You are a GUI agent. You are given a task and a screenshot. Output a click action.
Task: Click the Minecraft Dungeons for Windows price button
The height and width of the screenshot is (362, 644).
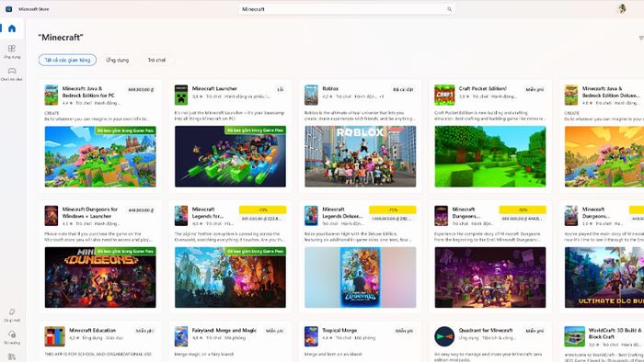click(x=141, y=210)
